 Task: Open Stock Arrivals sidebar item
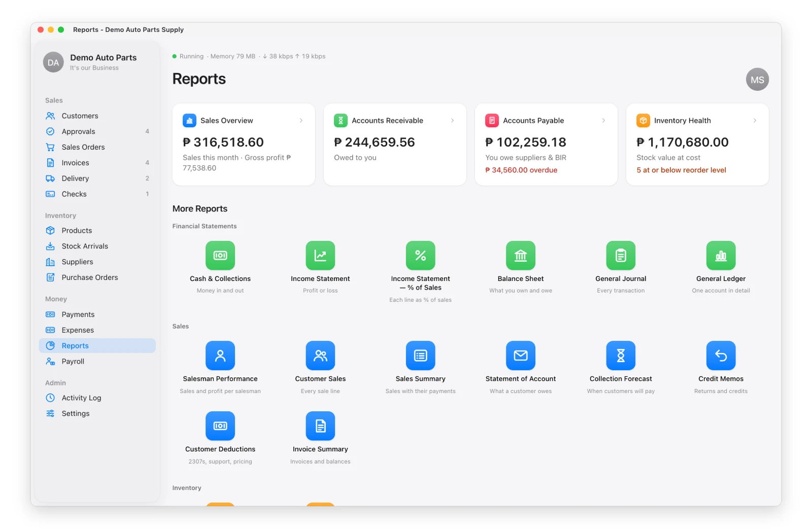[x=97, y=246]
